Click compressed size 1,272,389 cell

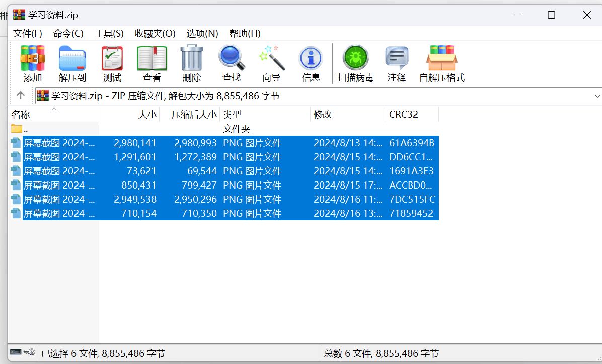pos(195,157)
